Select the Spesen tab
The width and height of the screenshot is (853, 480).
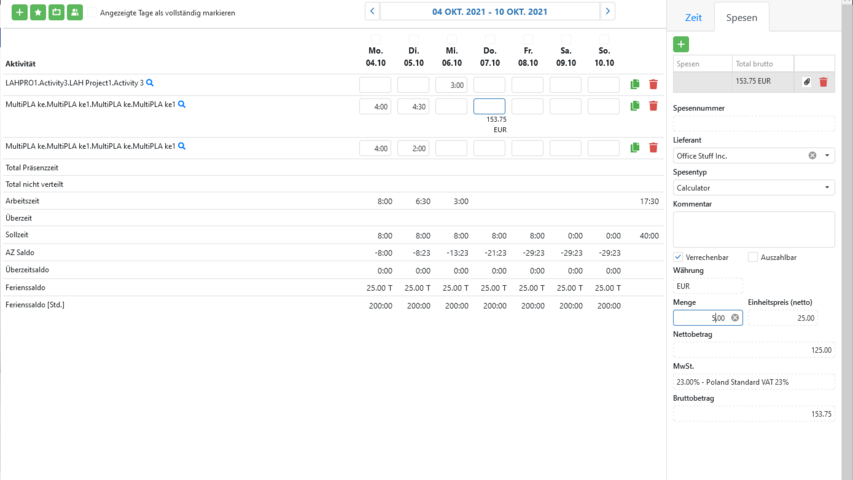click(741, 18)
